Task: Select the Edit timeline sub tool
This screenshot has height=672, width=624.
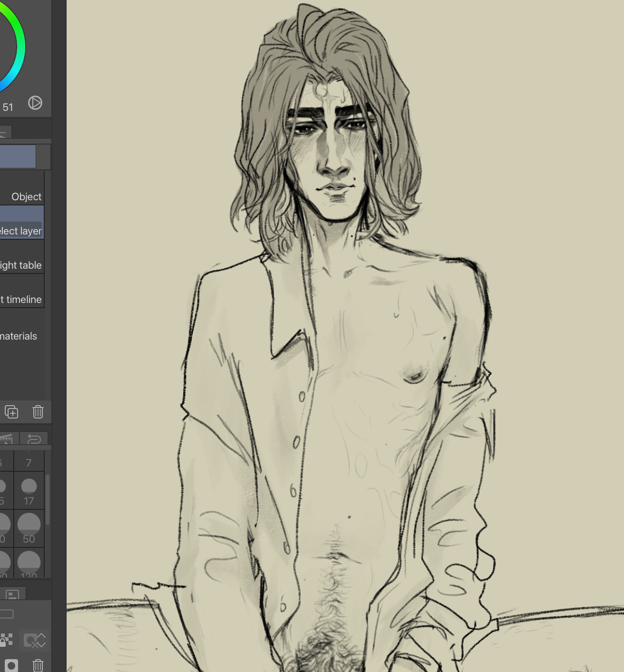Action: [x=22, y=291]
